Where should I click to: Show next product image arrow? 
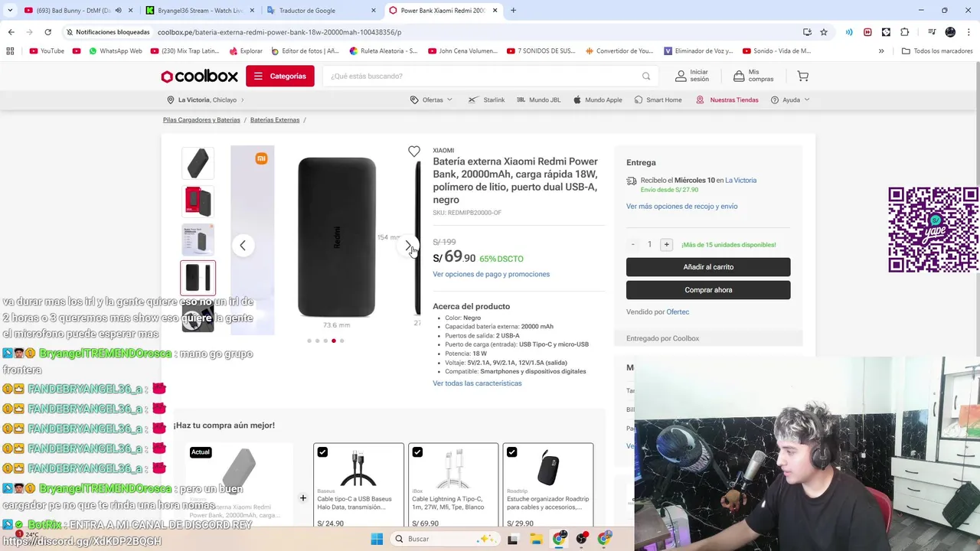[408, 246]
